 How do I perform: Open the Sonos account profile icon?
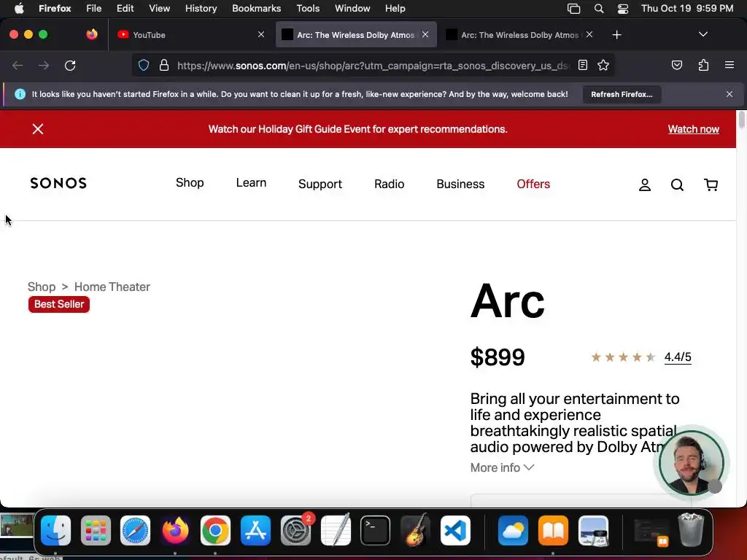(645, 184)
